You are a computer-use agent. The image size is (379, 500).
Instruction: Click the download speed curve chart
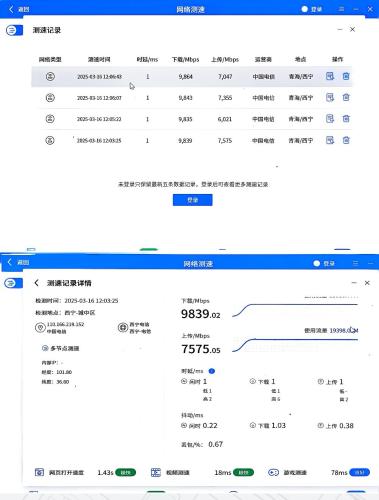[x=295, y=309]
